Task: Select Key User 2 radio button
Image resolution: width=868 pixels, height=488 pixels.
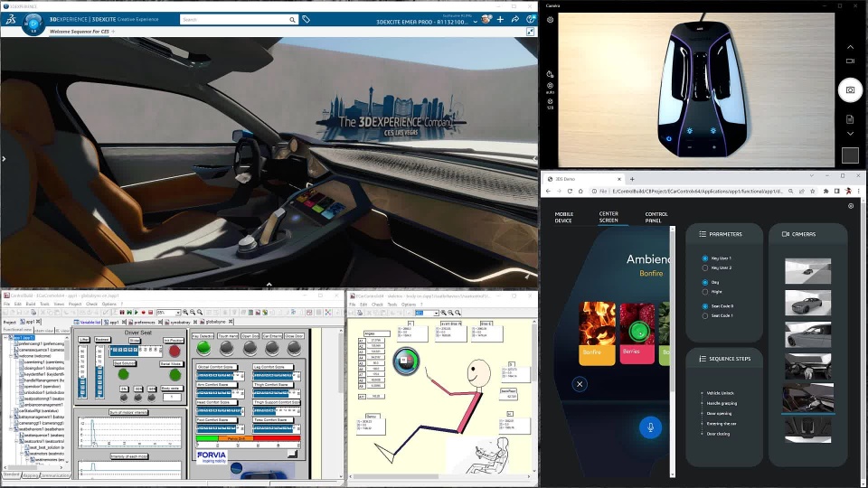Action: point(704,267)
